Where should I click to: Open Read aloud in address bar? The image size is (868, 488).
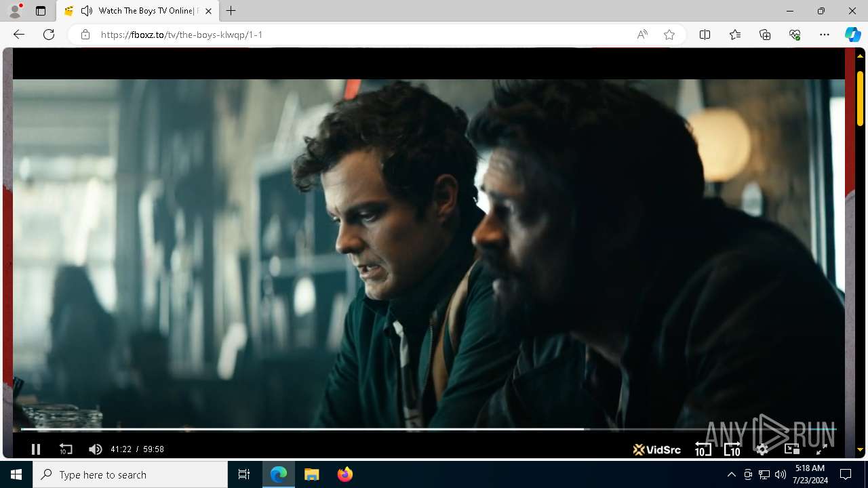pos(642,35)
